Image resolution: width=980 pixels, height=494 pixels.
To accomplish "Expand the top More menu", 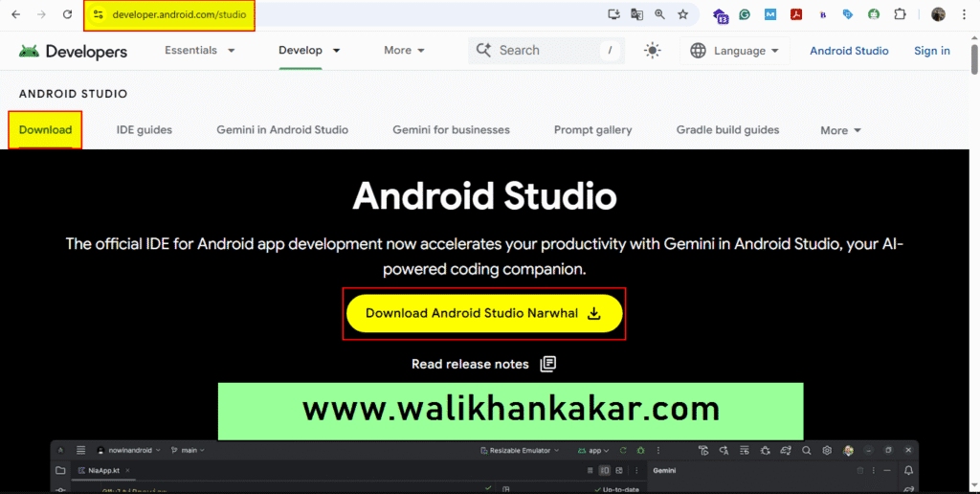I will pos(405,50).
